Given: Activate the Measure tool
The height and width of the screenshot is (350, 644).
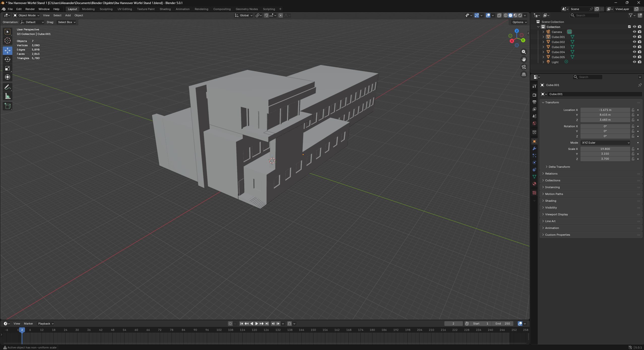Looking at the screenshot, I should (8, 96).
